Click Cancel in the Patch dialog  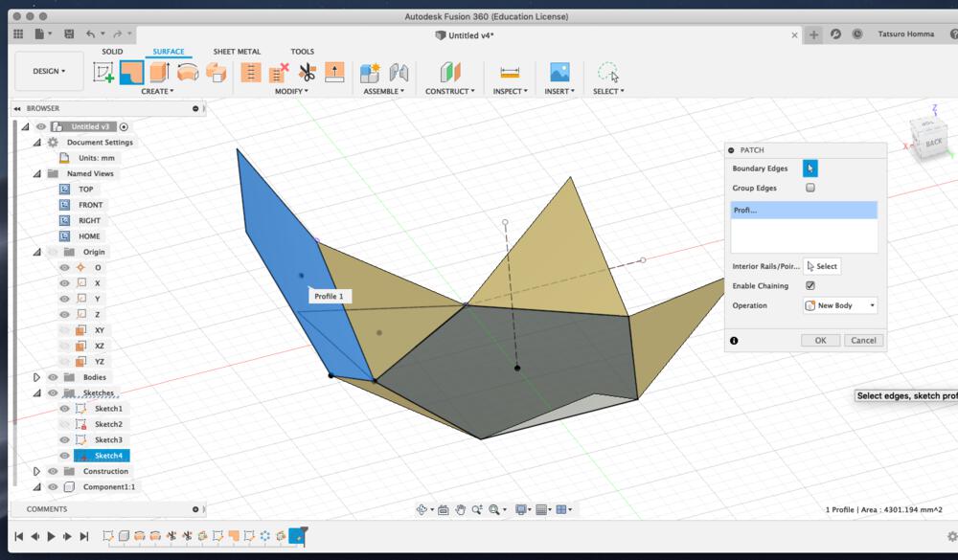863,340
